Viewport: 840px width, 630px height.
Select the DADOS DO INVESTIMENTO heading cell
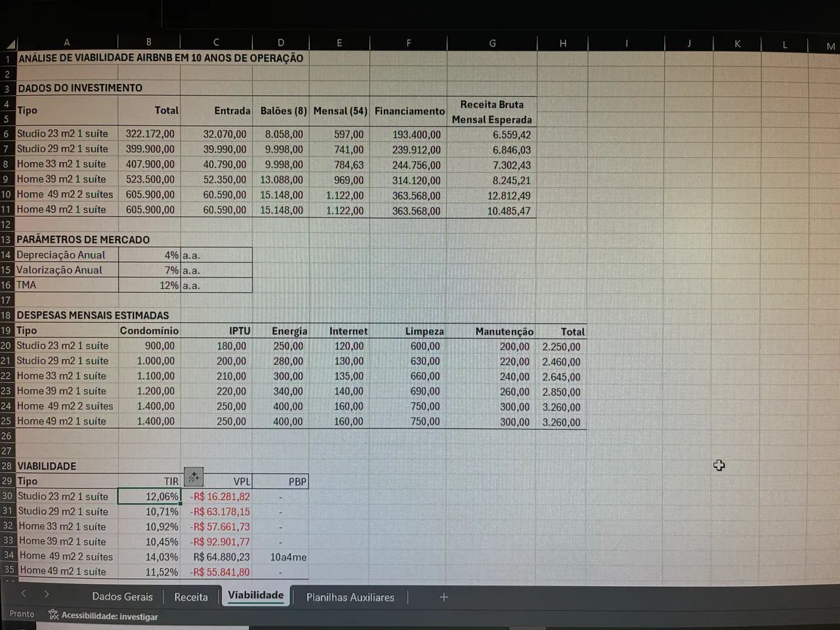point(80,88)
